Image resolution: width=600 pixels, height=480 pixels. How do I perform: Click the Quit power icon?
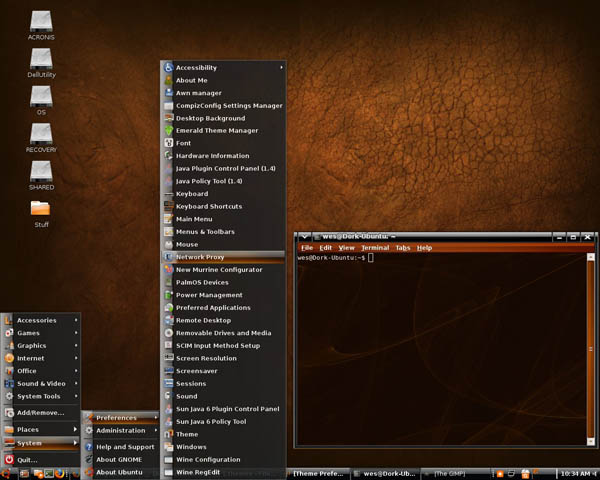click(9, 460)
